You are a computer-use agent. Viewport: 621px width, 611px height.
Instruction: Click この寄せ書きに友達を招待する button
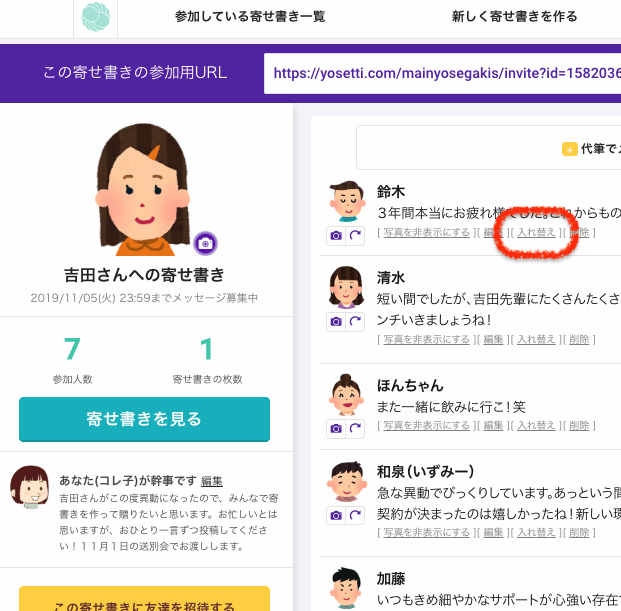[x=144, y=599]
